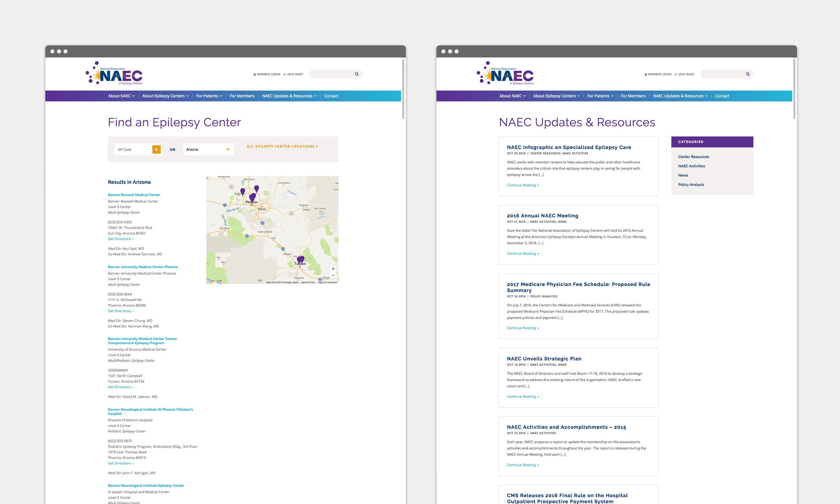This screenshot has width=840, height=504.
Task: Zoom in on the Arizona map
Action: [333, 269]
